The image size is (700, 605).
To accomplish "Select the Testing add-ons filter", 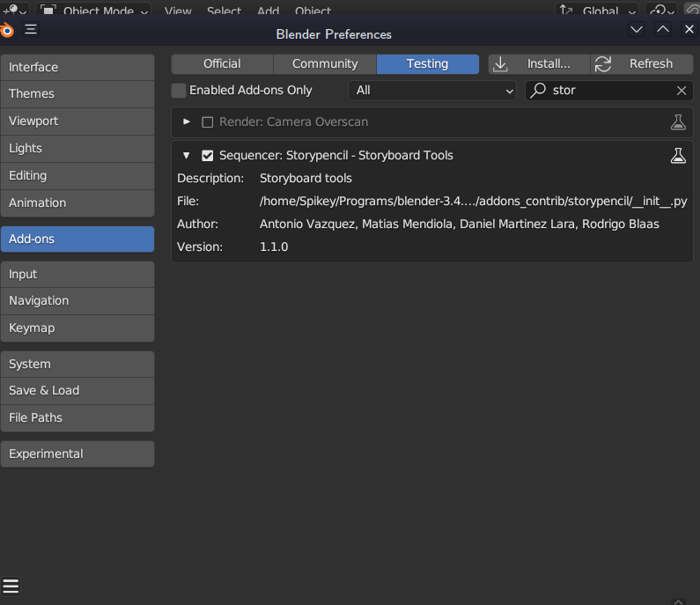I will (428, 64).
